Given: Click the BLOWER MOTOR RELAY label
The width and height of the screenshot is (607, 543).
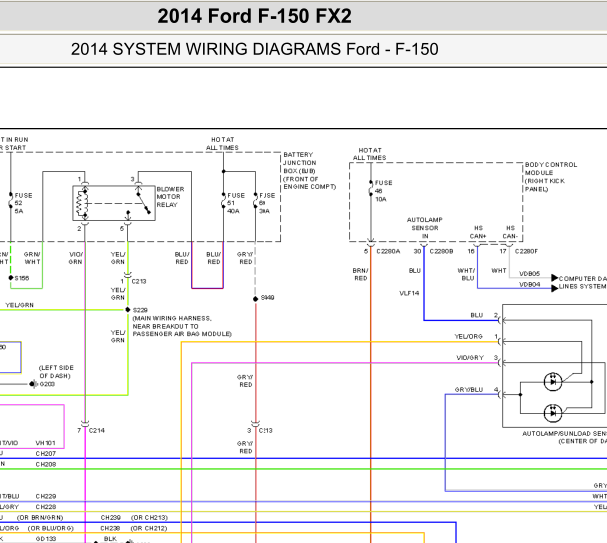Looking at the screenshot, I should (x=170, y=197).
